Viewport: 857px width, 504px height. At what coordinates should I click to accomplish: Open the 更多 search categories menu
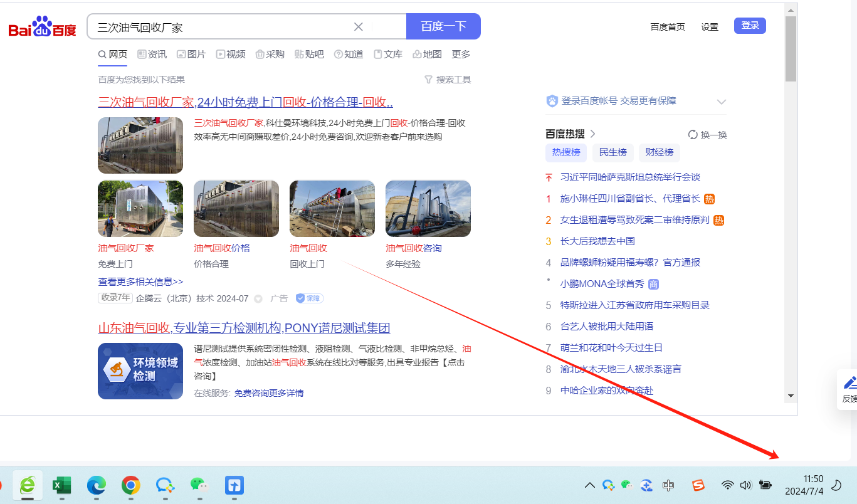pyautogui.click(x=461, y=55)
